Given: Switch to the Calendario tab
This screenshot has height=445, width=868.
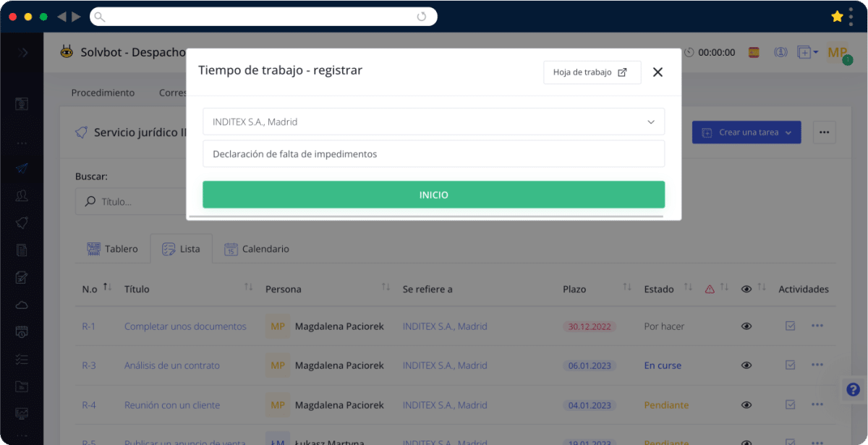Looking at the screenshot, I should (x=257, y=248).
